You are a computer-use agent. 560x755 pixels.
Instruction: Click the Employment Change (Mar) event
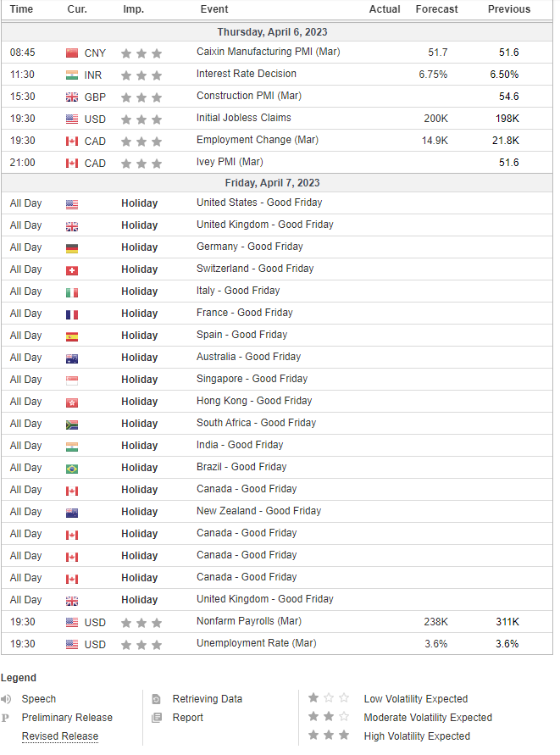tap(258, 140)
